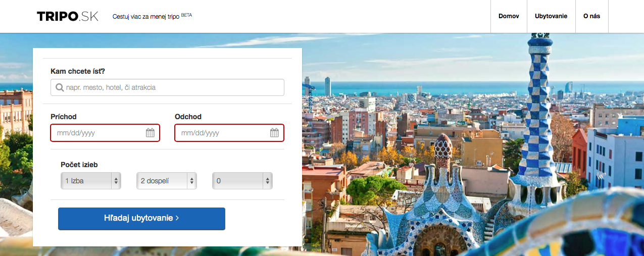
Task: Click the up-down arrows of the 0 selector
Action: tap(268, 181)
